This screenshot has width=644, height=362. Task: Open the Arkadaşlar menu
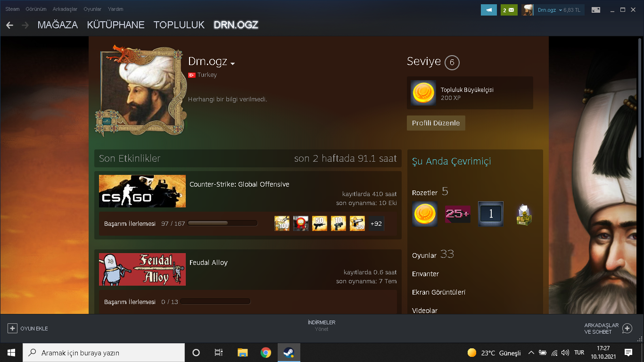[x=65, y=9]
